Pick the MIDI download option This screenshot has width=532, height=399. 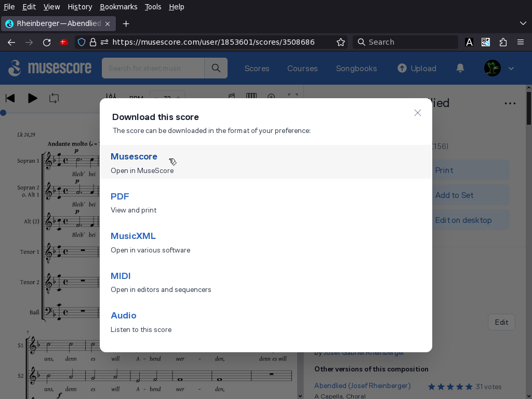265,282
